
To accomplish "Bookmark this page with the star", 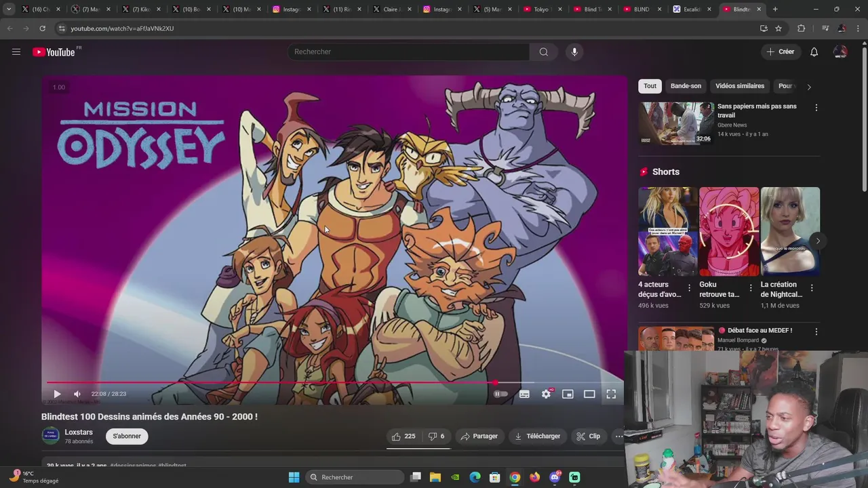I will coord(778,28).
